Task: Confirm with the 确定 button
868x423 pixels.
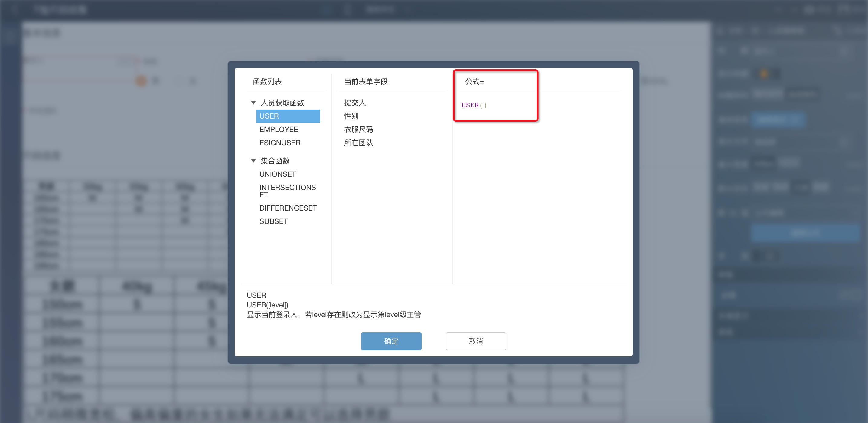Action: pos(391,341)
